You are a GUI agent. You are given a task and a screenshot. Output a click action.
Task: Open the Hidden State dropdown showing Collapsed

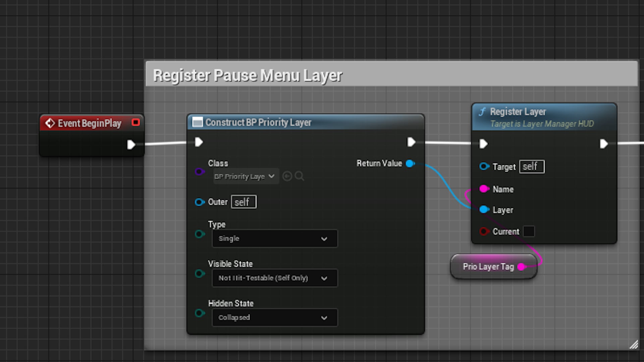point(274,317)
